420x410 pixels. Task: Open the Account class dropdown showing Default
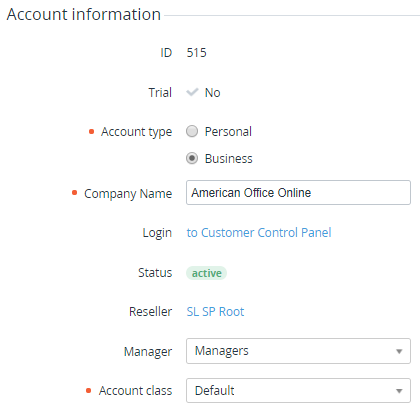(x=298, y=390)
